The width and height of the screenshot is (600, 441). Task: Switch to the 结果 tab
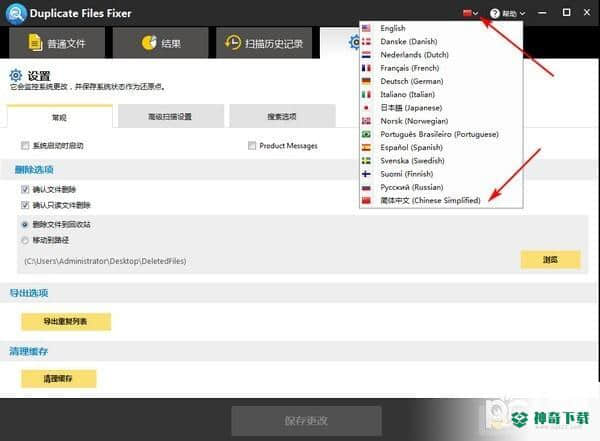tap(161, 43)
